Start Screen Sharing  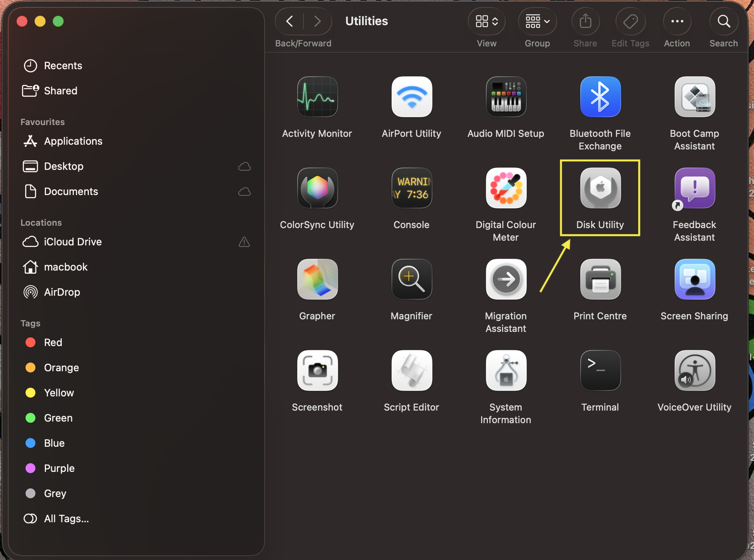pyautogui.click(x=694, y=279)
